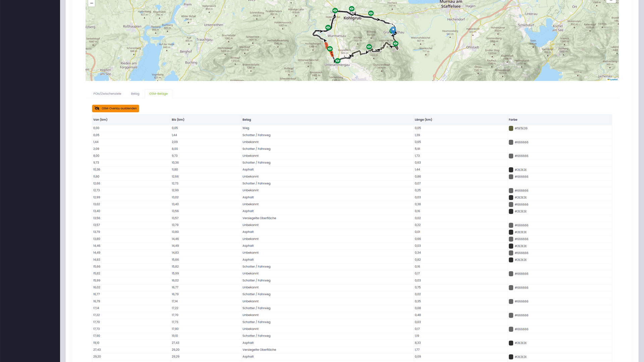Click the Von (km) column header
The height and width of the screenshot is (362, 644).
click(100, 120)
